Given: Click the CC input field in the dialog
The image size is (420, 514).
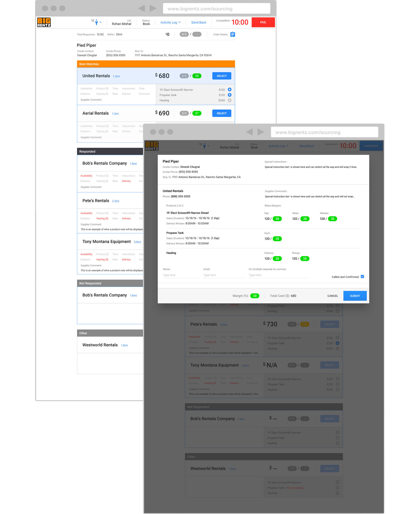Looking at the screenshot, I should tap(278, 275).
